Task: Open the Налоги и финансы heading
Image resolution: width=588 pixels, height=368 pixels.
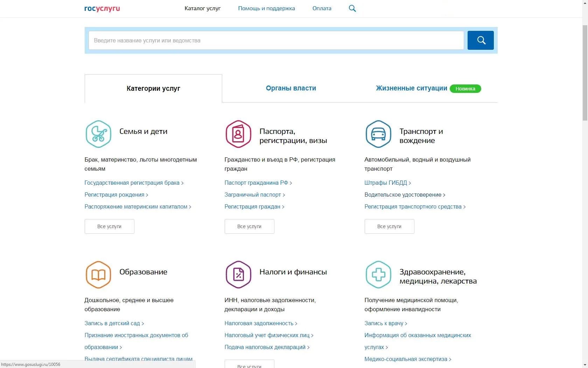Action: (x=293, y=272)
